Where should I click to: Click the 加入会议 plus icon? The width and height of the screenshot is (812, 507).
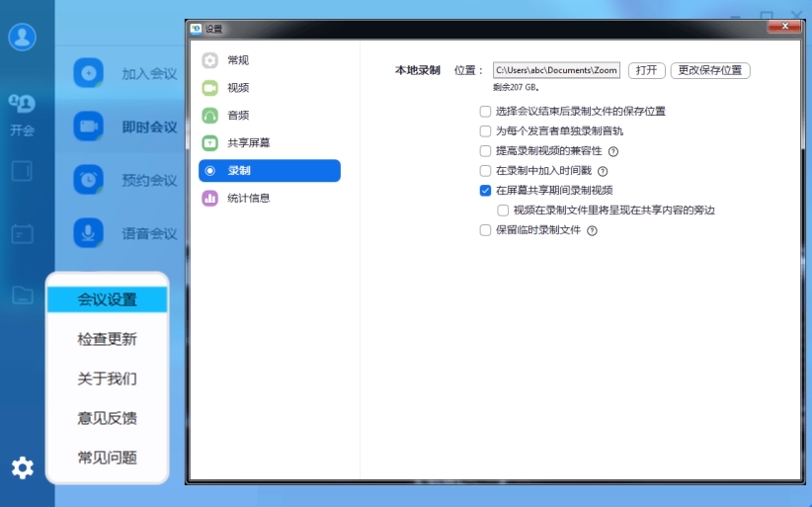(89, 73)
